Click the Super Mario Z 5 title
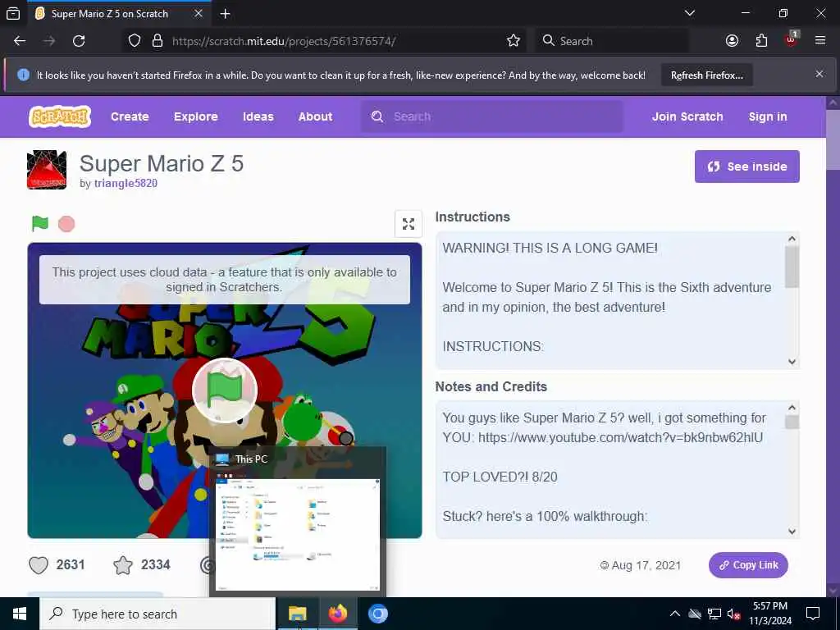Screen dimensions: 840x630 162,163
